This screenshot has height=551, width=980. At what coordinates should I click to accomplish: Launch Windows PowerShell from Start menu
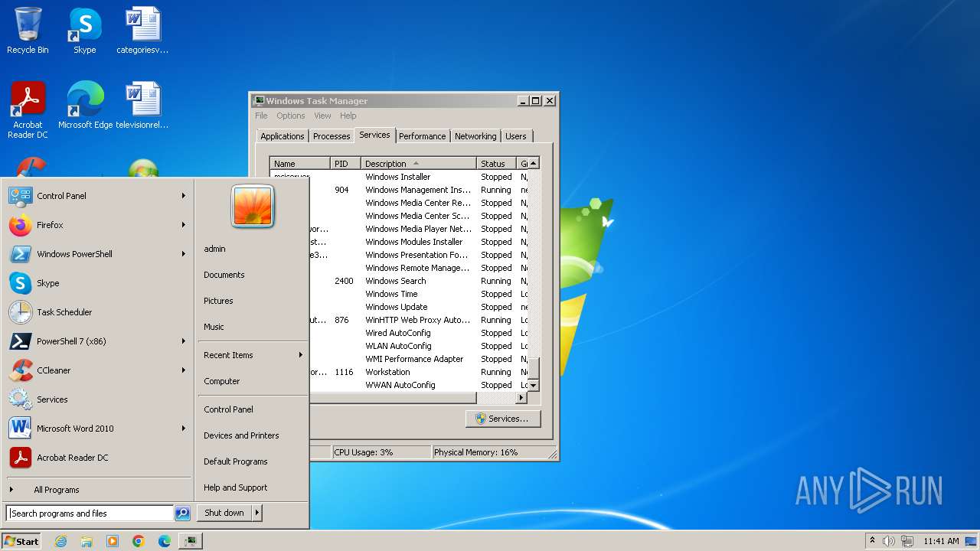[98, 254]
